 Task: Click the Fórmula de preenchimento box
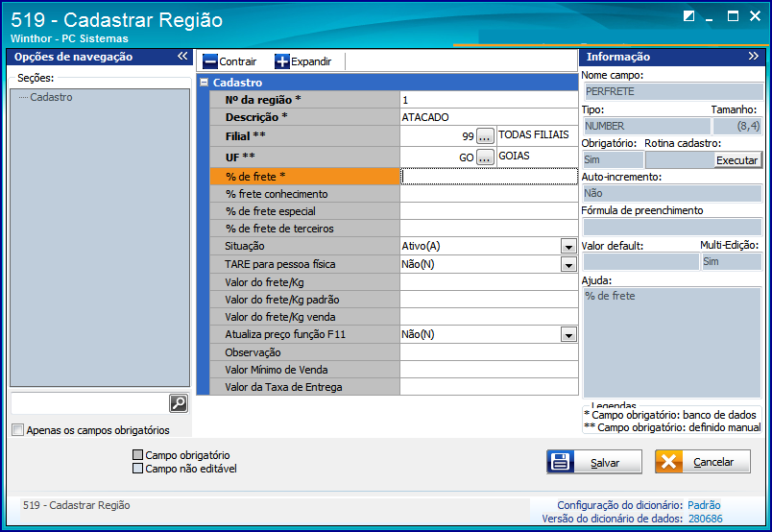[x=672, y=227]
